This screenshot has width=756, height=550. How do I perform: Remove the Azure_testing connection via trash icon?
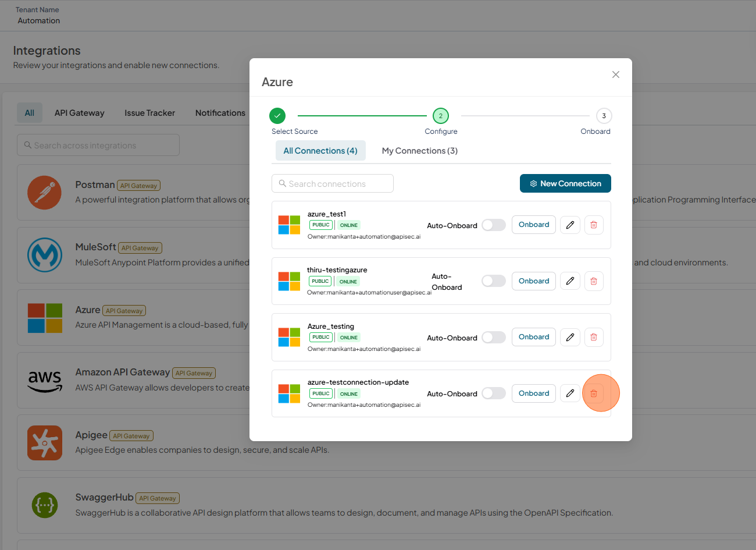(594, 337)
